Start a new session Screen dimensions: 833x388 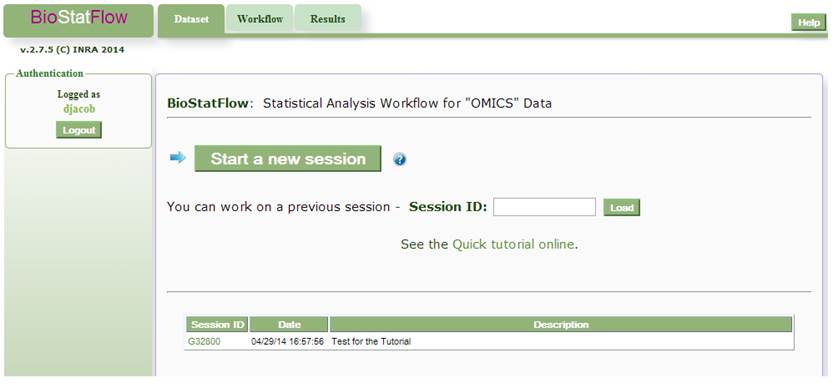[x=288, y=159]
